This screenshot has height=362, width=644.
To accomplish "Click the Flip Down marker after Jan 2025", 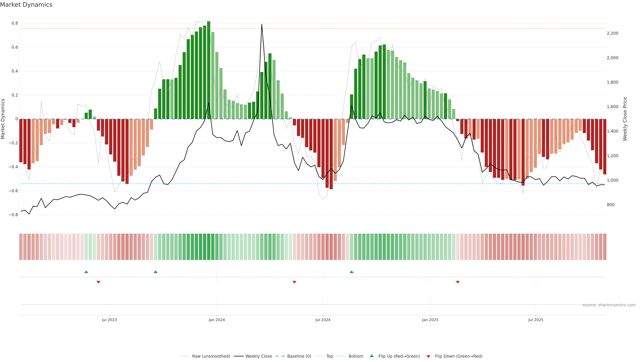I will tap(458, 282).
